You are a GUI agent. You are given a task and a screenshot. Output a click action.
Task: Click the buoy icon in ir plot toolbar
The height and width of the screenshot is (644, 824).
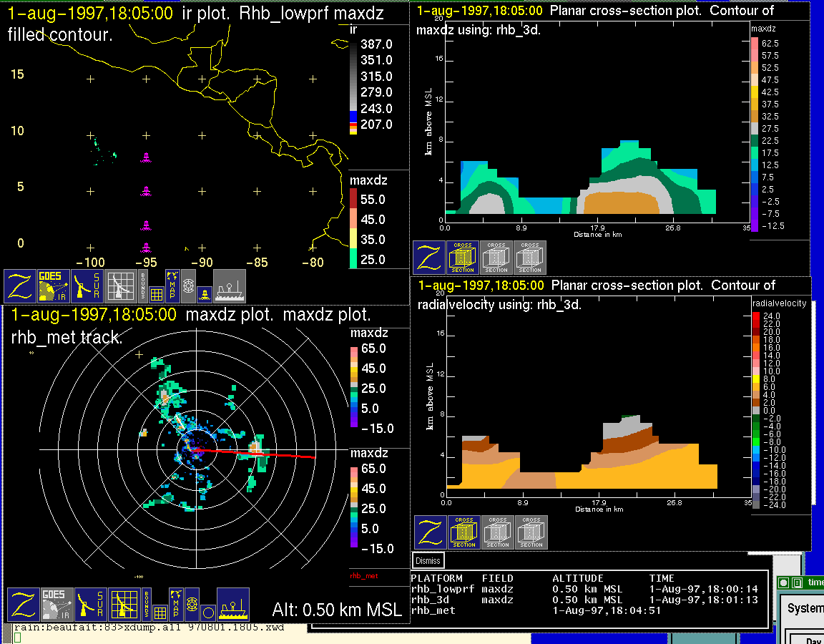click(x=203, y=293)
